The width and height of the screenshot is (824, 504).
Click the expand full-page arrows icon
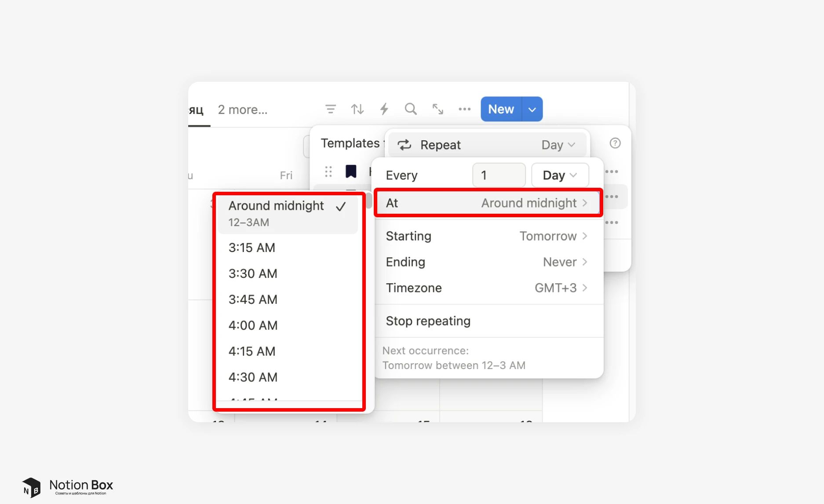[438, 109]
